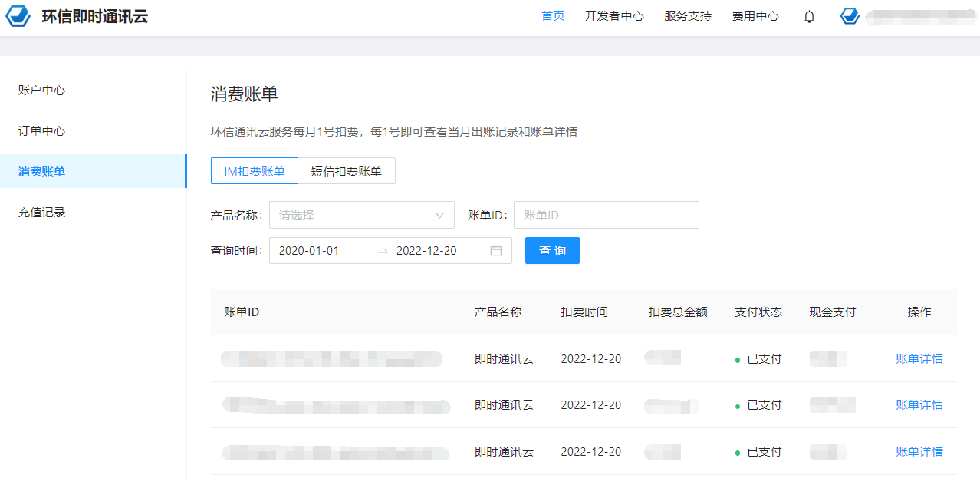Click the Easemob logo icon
Image resolution: width=980 pixels, height=478 pixels.
(x=18, y=16)
